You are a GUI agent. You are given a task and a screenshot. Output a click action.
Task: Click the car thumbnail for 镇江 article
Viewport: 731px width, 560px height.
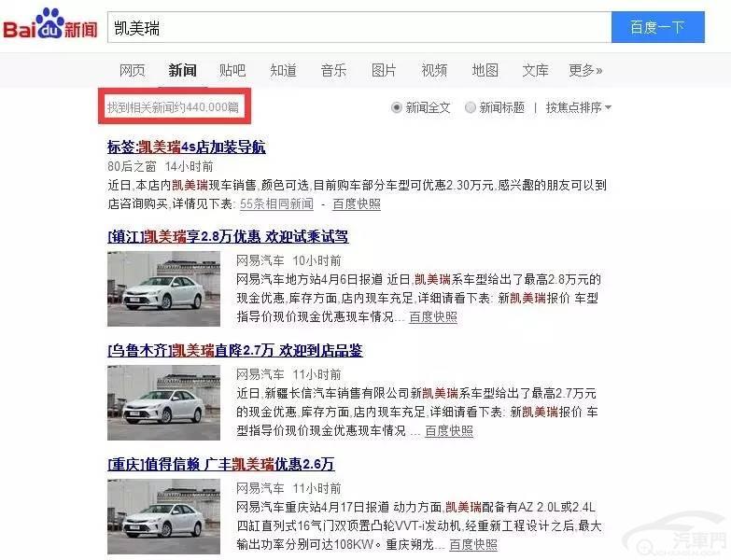(x=163, y=288)
